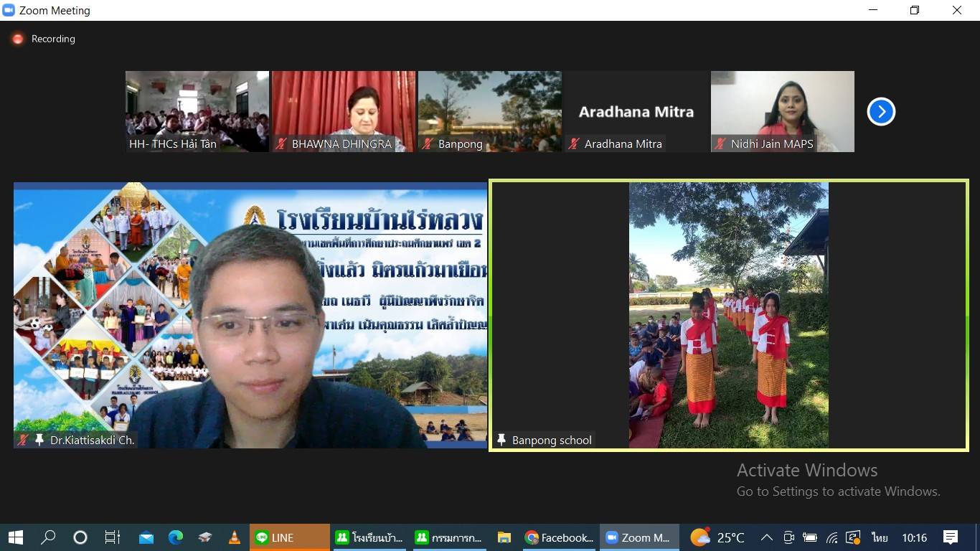Open VLC media player from the taskbar
The height and width of the screenshot is (551, 980).
pyautogui.click(x=234, y=537)
